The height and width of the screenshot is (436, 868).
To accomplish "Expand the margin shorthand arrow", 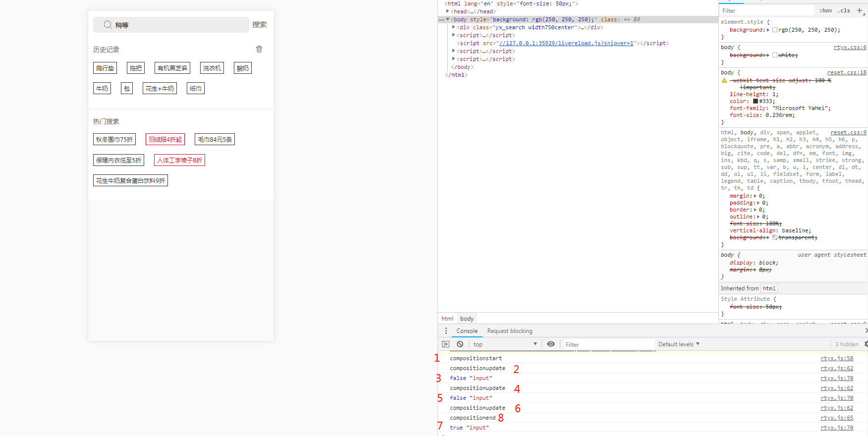I will pos(756,196).
